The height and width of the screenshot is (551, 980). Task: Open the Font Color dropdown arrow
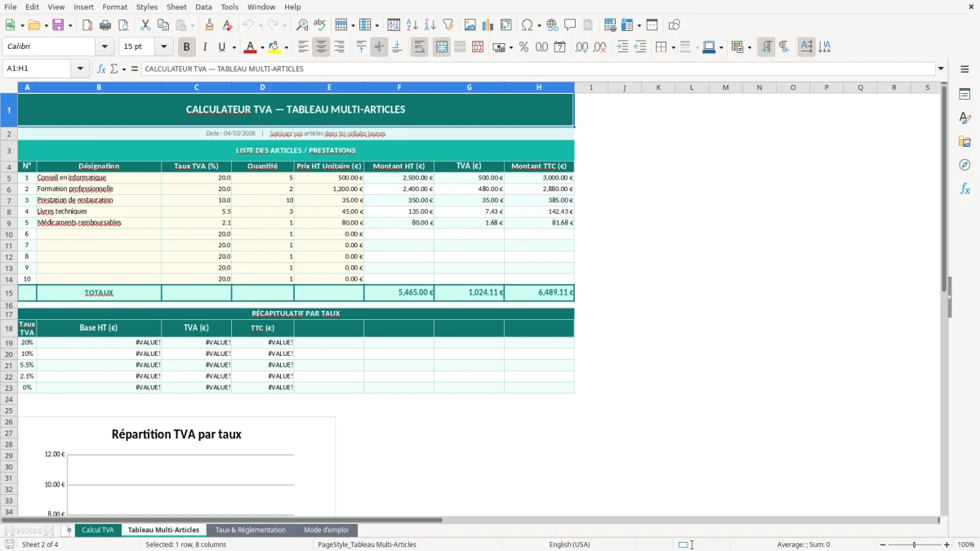pos(261,47)
